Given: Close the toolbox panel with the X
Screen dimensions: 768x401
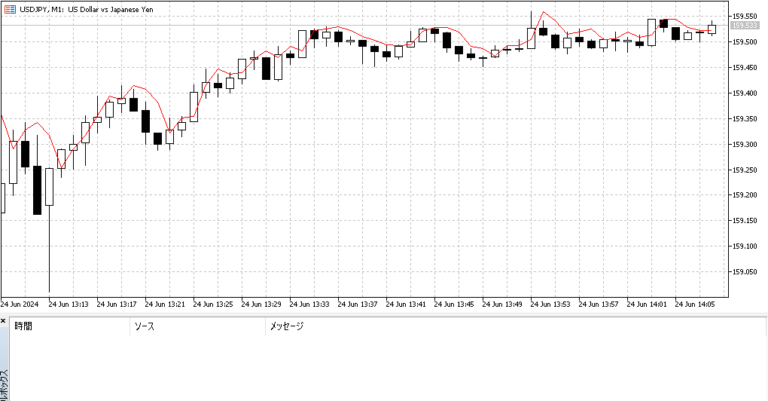Looking at the screenshot, I should tap(4, 323).
